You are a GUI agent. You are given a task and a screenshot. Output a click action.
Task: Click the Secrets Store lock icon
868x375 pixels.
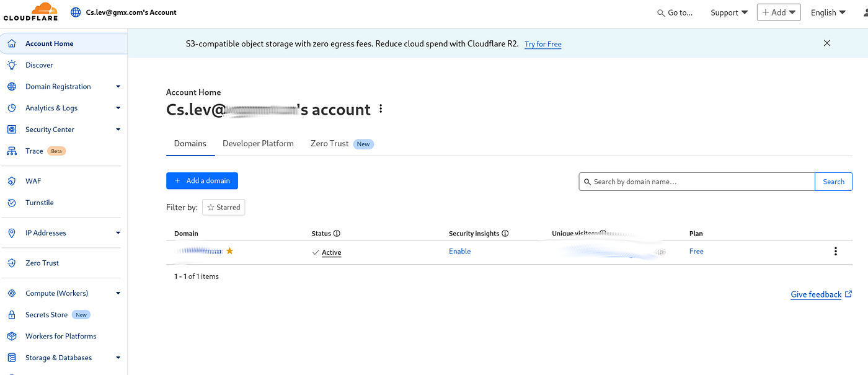12,315
